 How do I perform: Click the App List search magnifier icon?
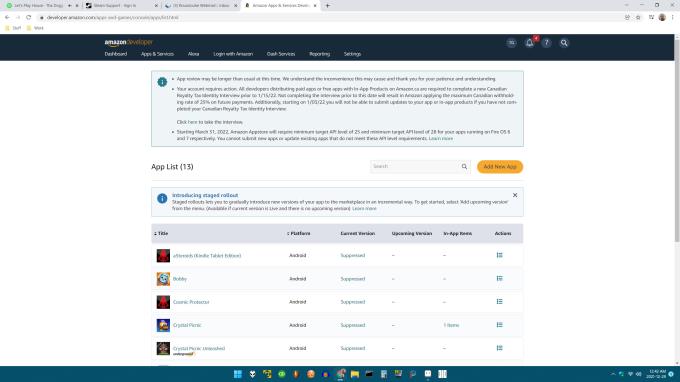[464, 167]
